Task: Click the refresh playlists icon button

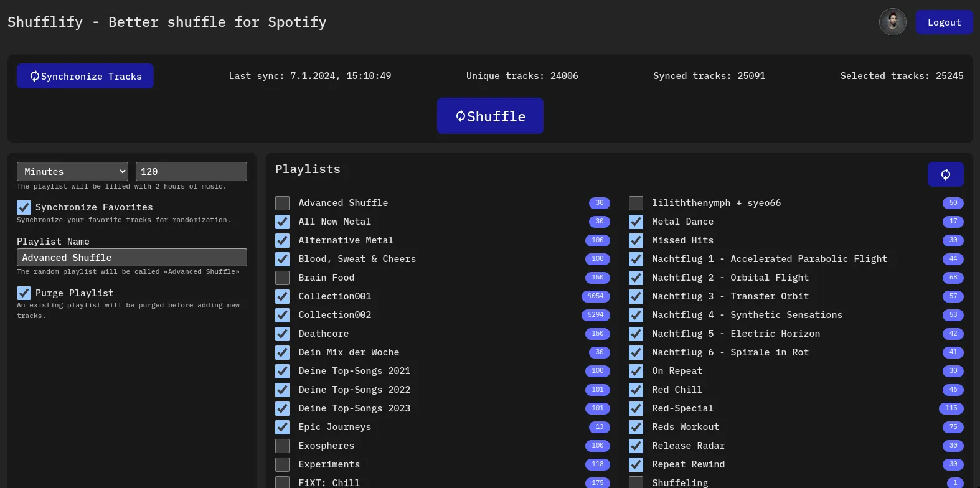Action: 945,174
